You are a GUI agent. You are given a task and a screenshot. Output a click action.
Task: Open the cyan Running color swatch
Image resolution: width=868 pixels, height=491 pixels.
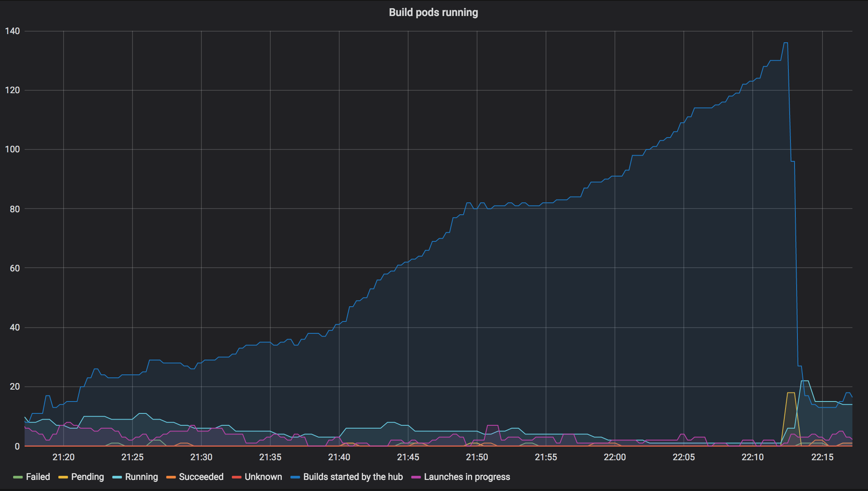tap(117, 477)
